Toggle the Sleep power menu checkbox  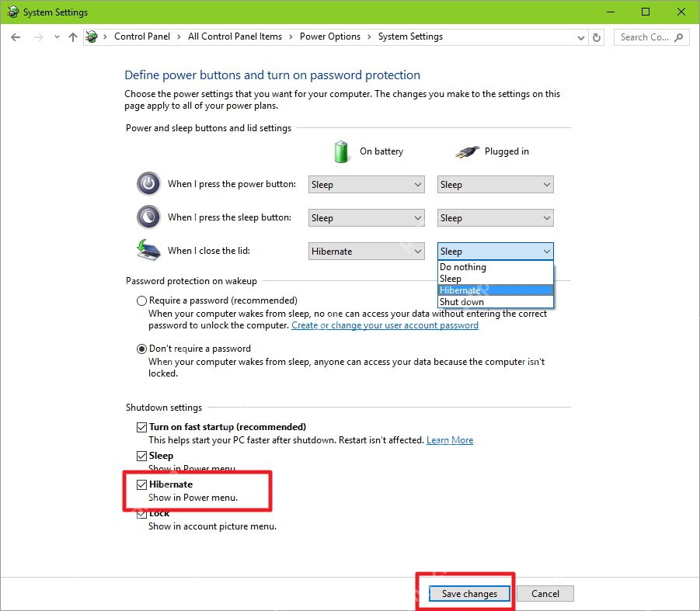[x=141, y=456]
